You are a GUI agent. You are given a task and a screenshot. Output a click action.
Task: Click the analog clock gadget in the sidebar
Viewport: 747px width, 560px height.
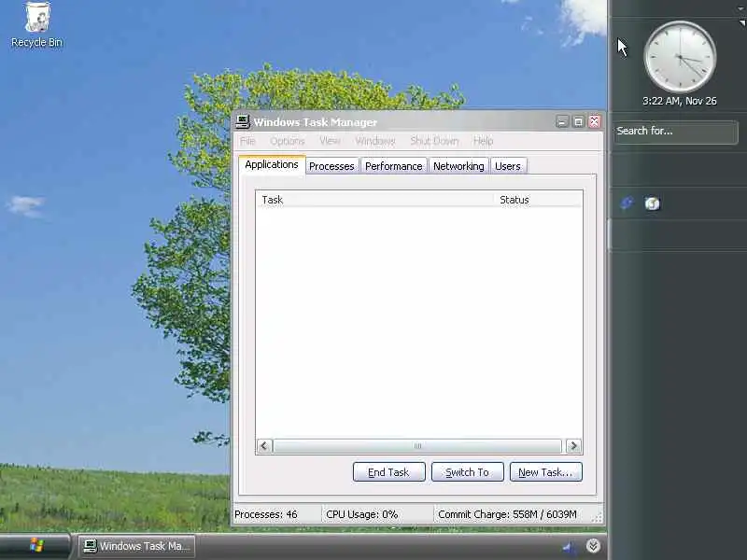tap(680, 57)
